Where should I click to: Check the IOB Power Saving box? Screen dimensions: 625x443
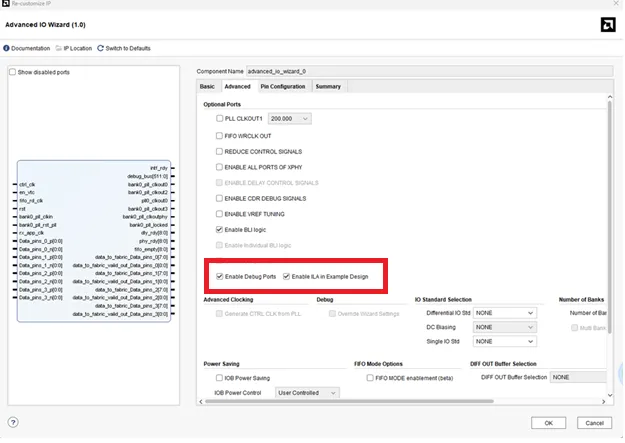[x=220, y=378]
